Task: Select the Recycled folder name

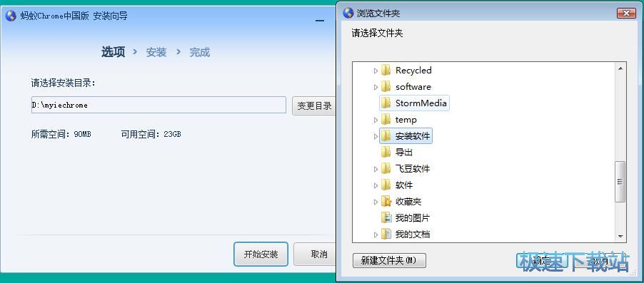Action: coord(413,70)
